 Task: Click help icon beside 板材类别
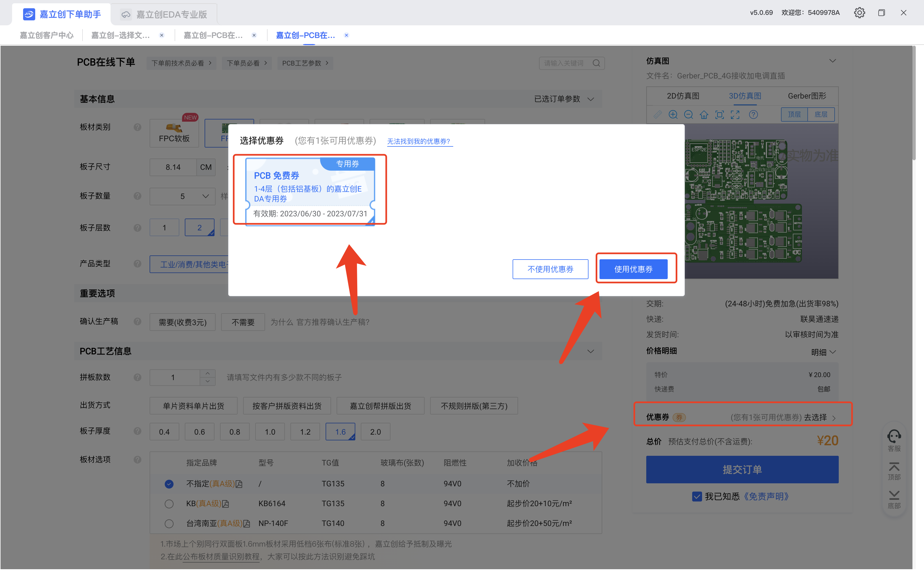137,127
